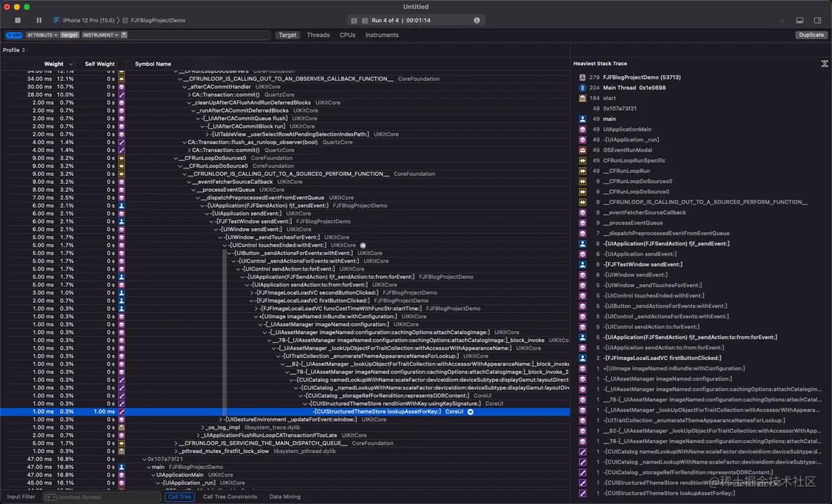Viewport: 832px width, 504px height.
Task: Switch to the Threads tab
Action: 318,35
